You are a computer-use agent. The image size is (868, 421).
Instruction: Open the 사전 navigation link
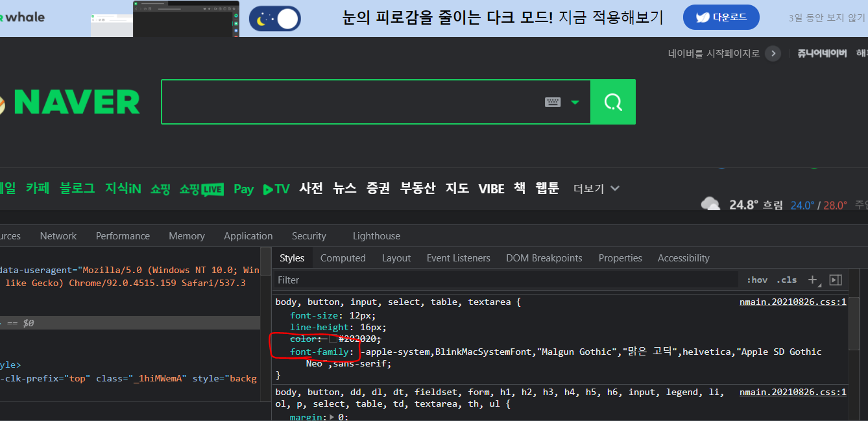tap(311, 188)
